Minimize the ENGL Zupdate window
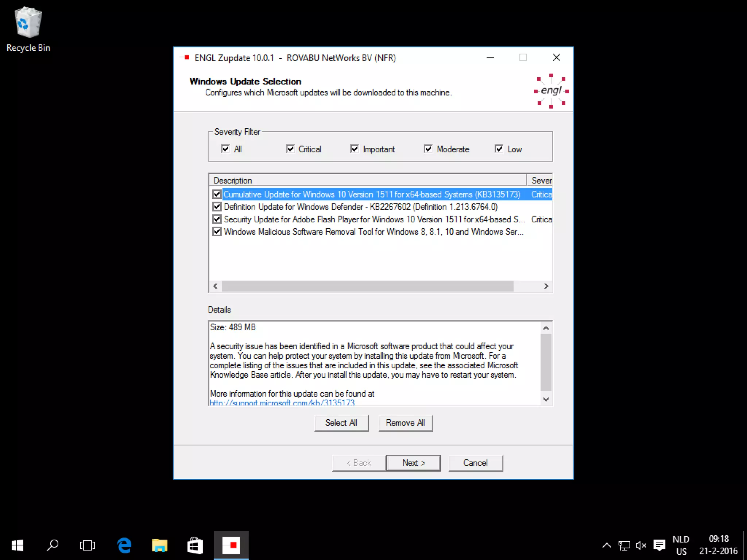The image size is (747, 560). [x=490, y=58]
